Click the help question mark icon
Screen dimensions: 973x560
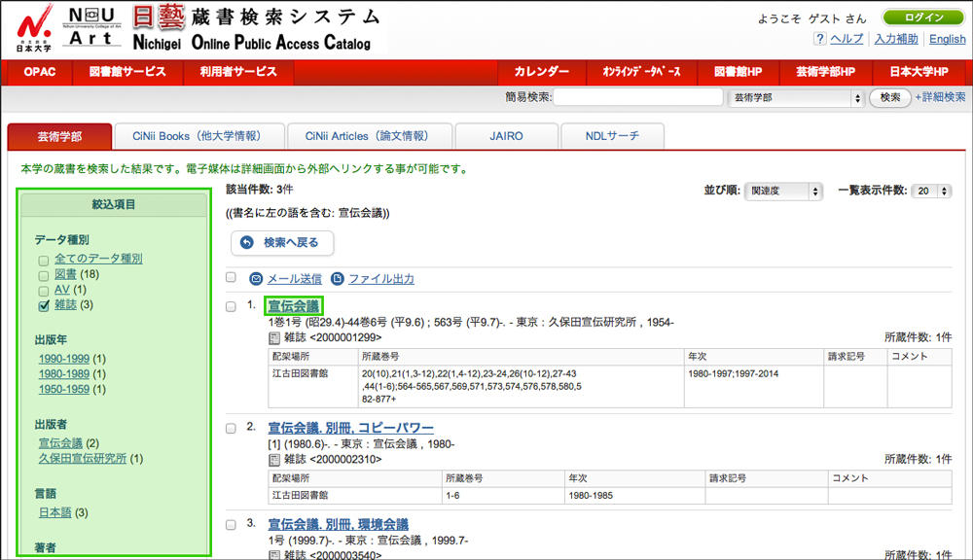820,39
